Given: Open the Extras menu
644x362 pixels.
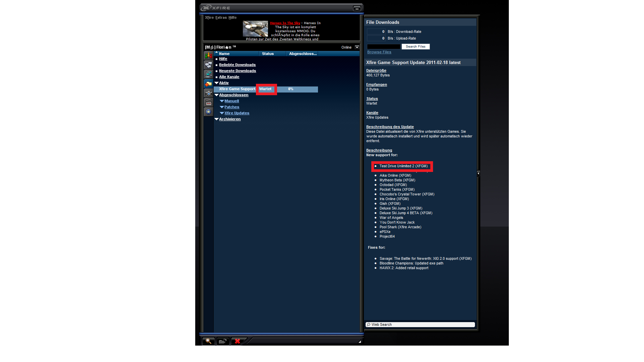Looking at the screenshot, I should [221, 17].
